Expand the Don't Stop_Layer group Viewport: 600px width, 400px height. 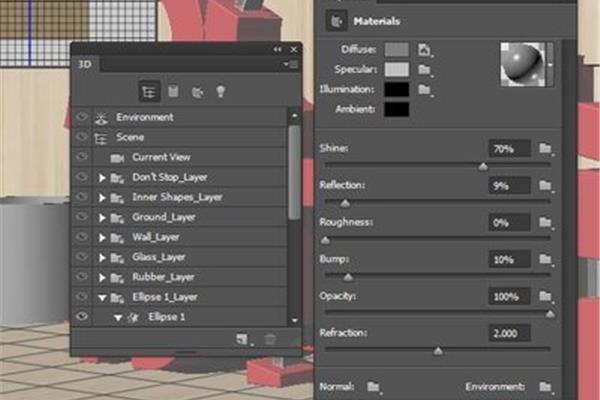click(x=102, y=178)
